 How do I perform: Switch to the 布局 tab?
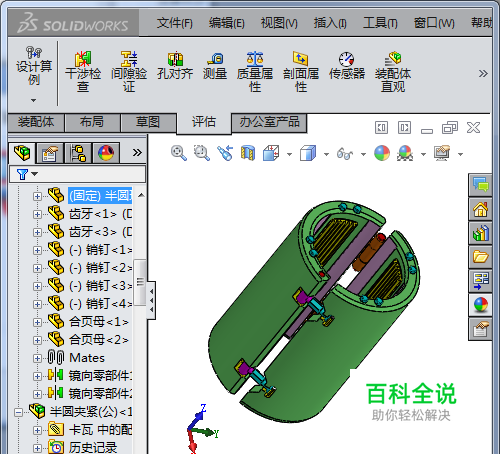tap(92, 122)
